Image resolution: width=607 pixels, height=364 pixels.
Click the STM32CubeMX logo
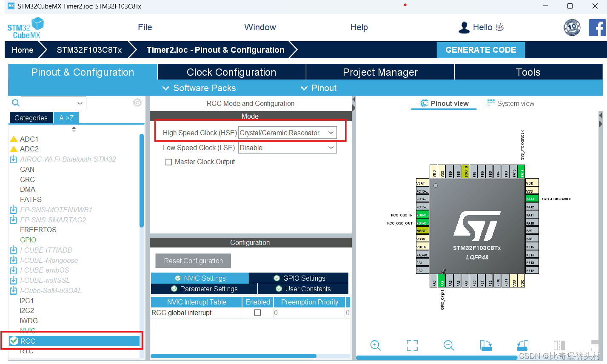pos(26,28)
